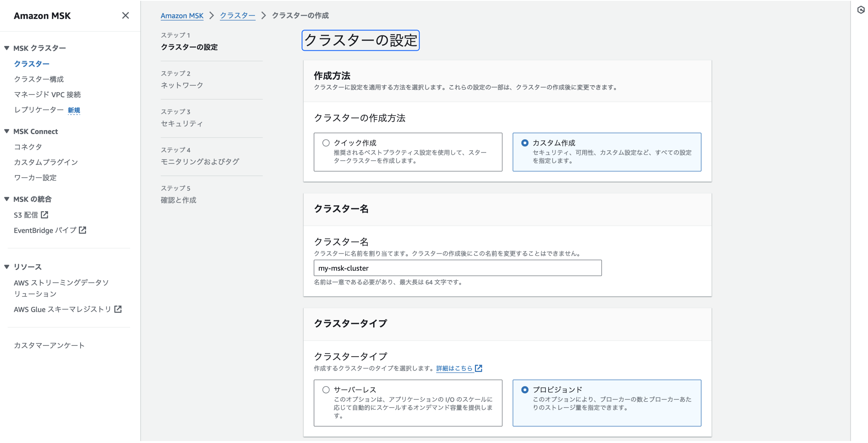
Task: Click external icon next to AWS Glue スキーマレジストリ
Action: click(118, 309)
